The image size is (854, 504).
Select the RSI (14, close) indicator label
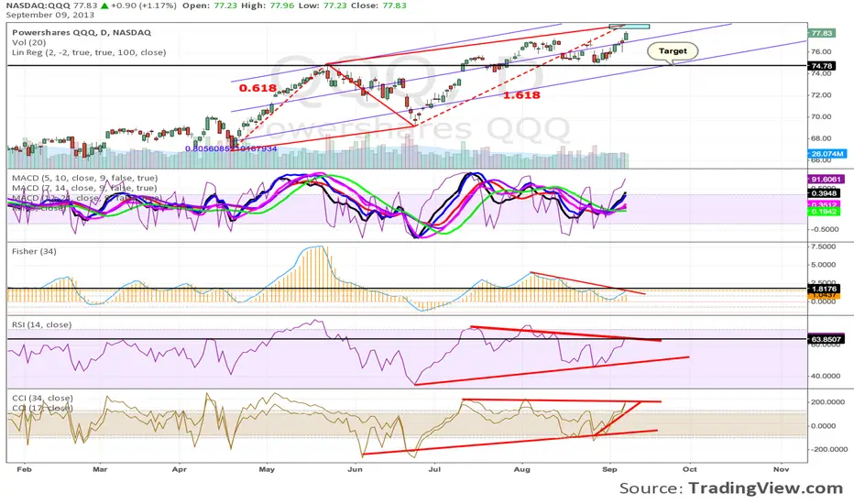click(42, 324)
